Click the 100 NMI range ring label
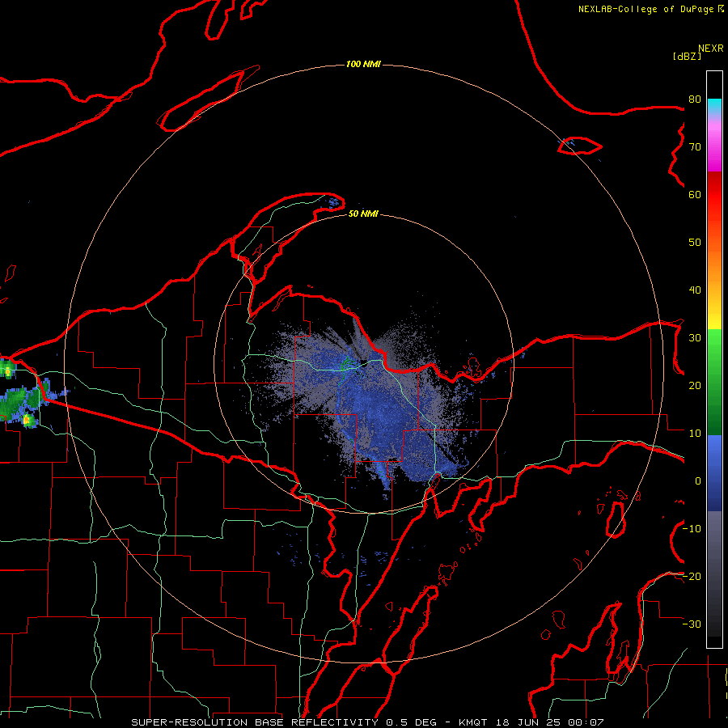Image resolution: width=728 pixels, height=728 pixels. 363,64
